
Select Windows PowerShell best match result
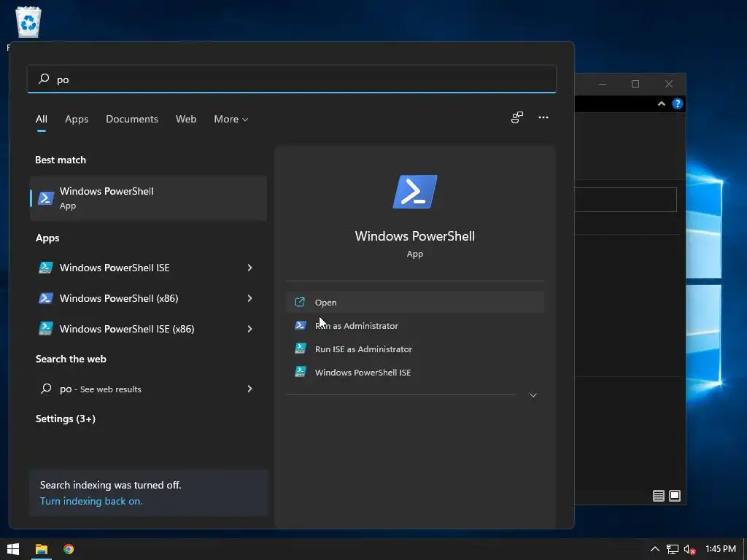[x=149, y=198]
